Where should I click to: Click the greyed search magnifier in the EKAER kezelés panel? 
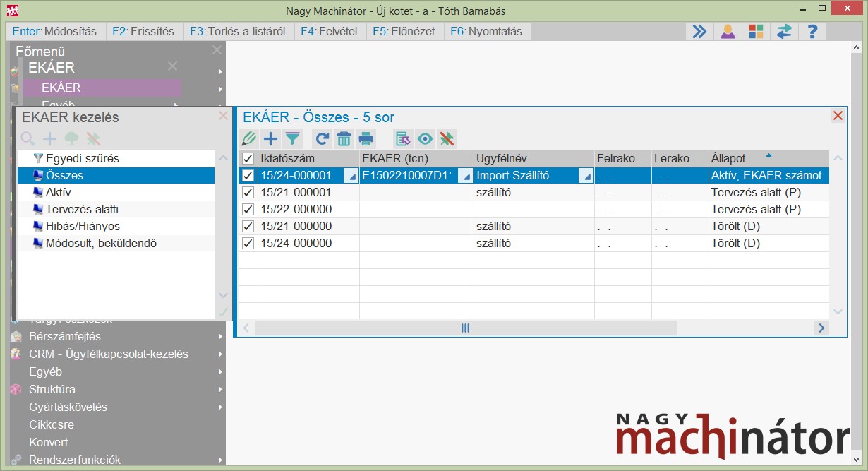(x=28, y=138)
